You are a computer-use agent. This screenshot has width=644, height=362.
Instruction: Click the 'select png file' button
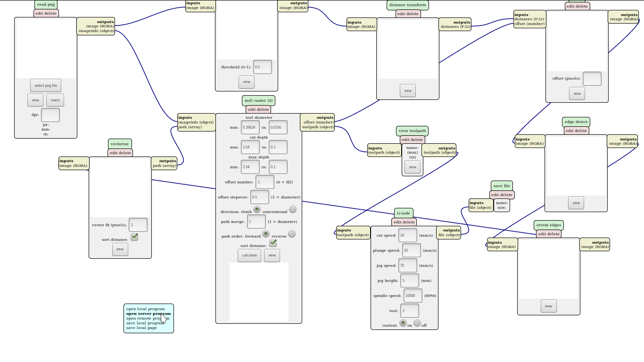pyautogui.click(x=46, y=85)
